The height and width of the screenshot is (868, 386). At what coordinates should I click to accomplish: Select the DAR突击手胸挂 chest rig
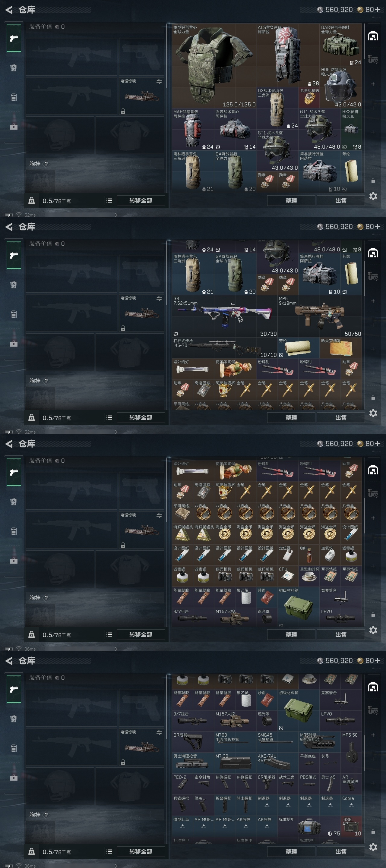pos(340,45)
